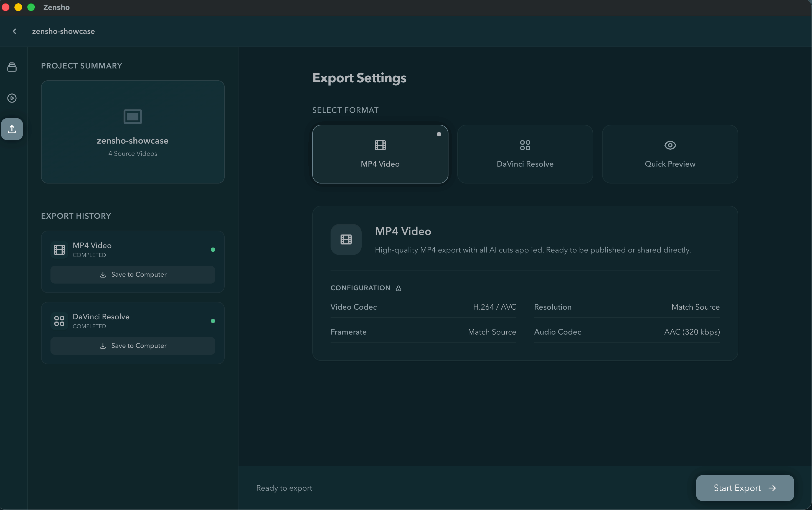Click the lock icon next to CONFIGURATION

(x=398, y=288)
